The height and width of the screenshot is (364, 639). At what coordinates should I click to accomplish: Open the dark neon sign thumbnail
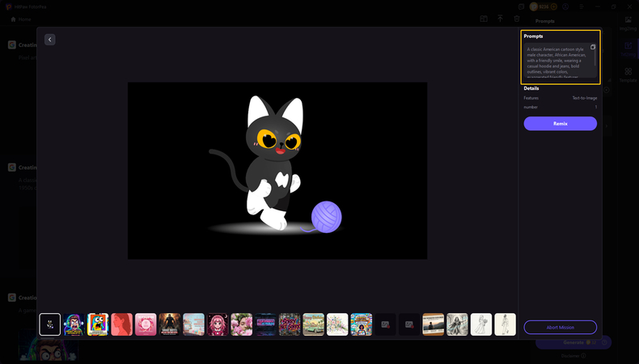[265, 324]
